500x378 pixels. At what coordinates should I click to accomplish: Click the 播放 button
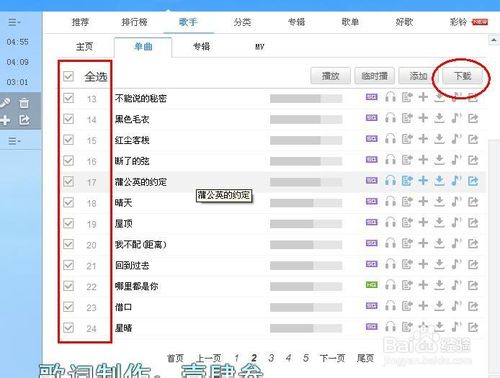(330, 76)
